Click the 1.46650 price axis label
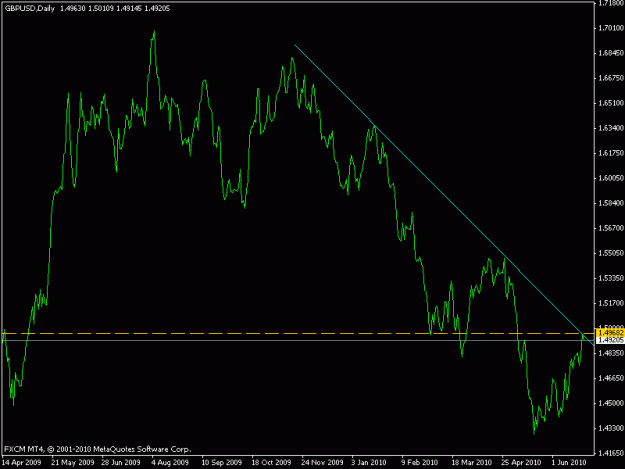The width and height of the screenshot is (625, 469). point(611,378)
